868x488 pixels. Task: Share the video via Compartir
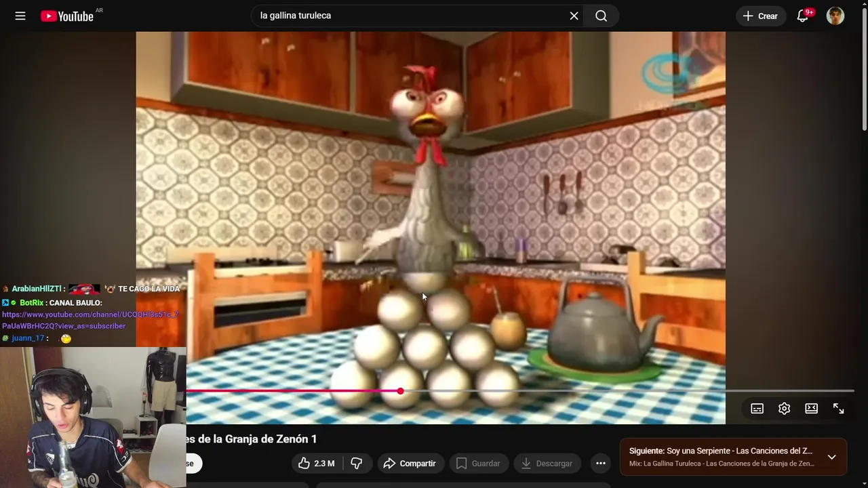(x=410, y=464)
